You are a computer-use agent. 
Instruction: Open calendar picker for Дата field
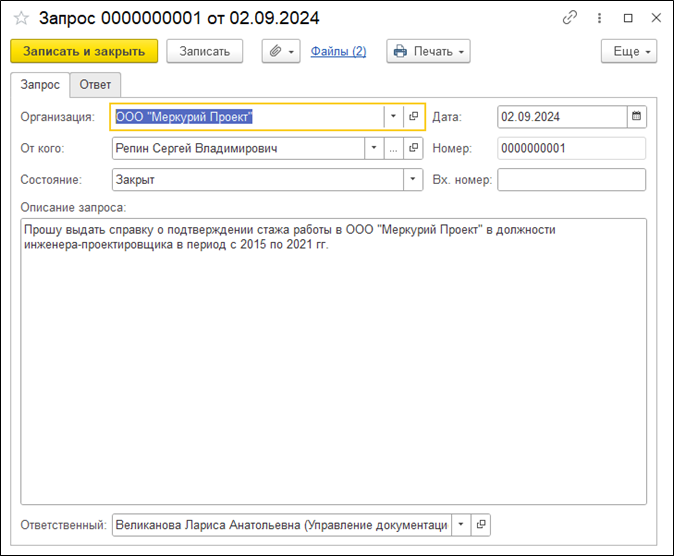(636, 117)
